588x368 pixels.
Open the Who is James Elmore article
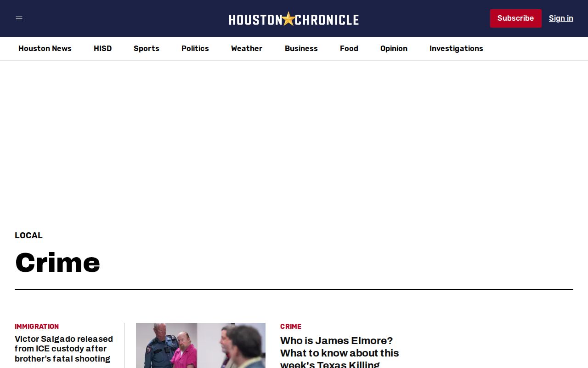point(339,352)
